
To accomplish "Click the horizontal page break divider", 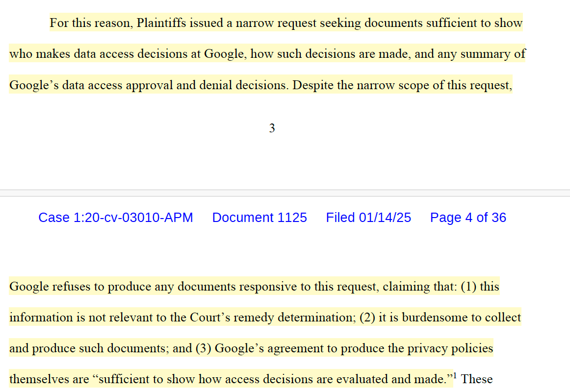I will (x=285, y=190).
